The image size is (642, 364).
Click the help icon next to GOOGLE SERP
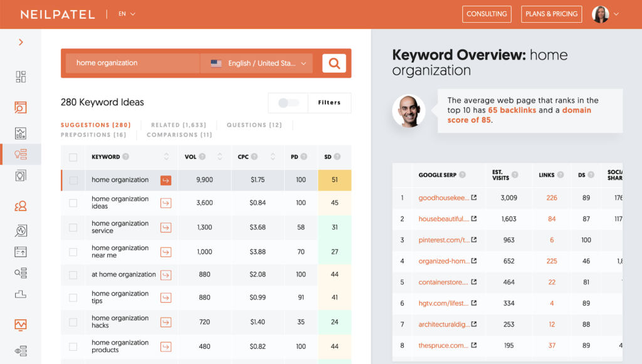click(462, 175)
